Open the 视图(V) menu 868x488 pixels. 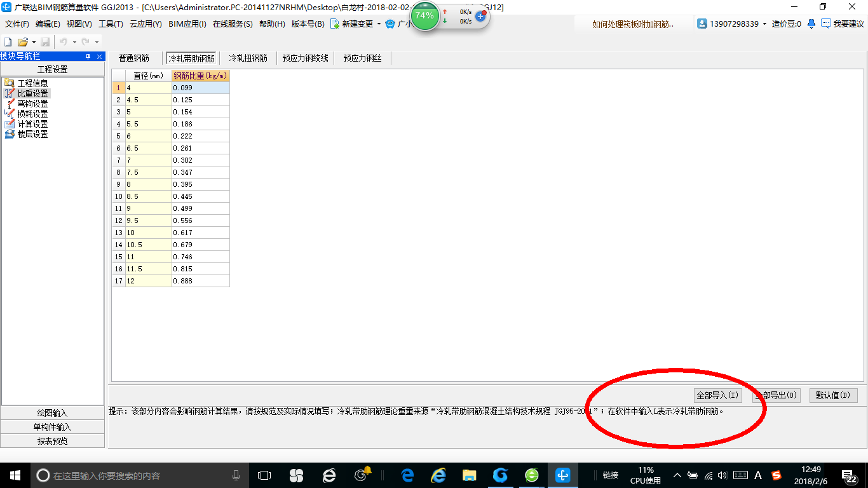[x=79, y=24]
